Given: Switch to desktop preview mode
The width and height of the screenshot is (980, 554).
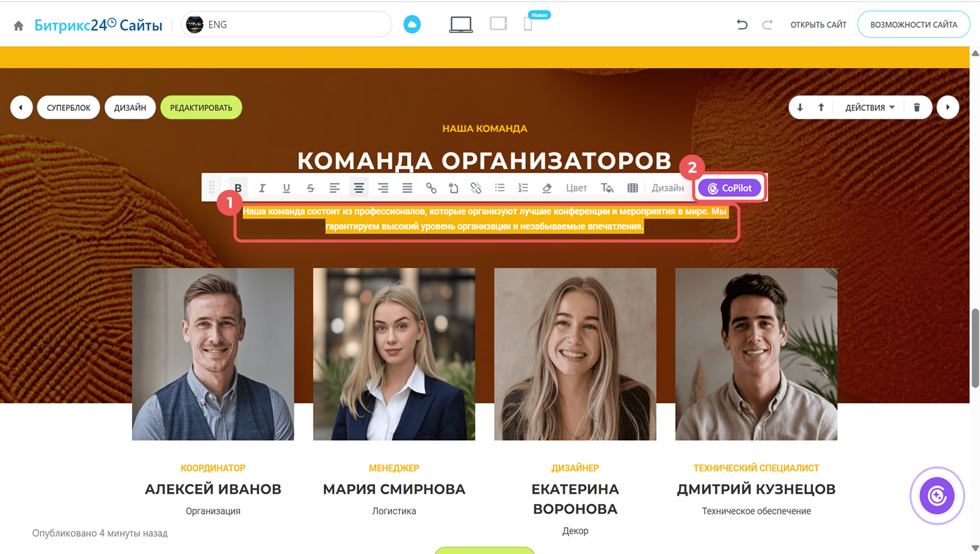Looking at the screenshot, I should point(461,24).
